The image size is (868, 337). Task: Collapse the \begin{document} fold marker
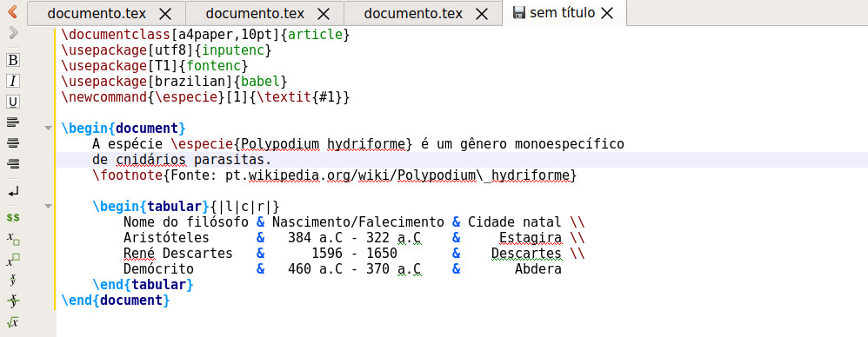(48, 129)
